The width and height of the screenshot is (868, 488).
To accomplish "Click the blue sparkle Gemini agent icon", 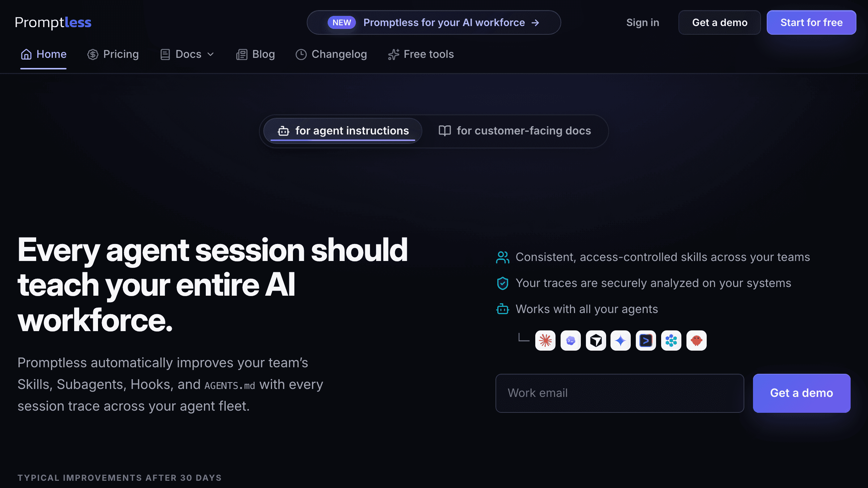I will pyautogui.click(x=621, y=341).
